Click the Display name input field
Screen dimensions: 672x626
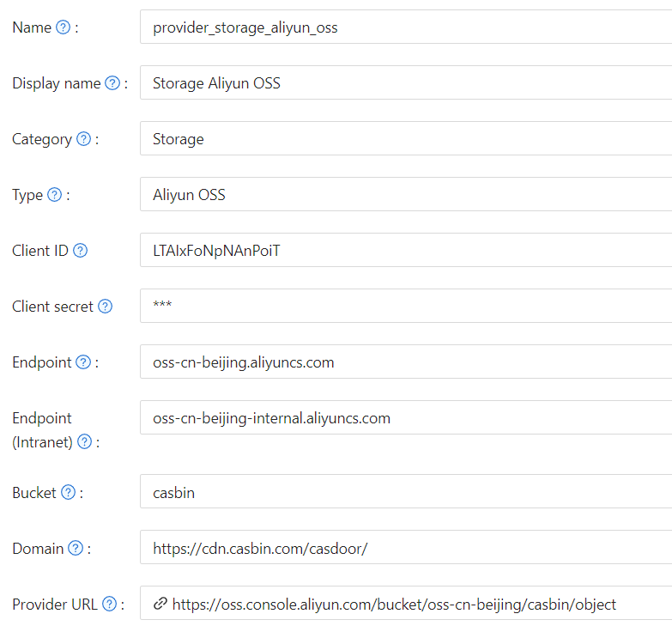point(405,83)
